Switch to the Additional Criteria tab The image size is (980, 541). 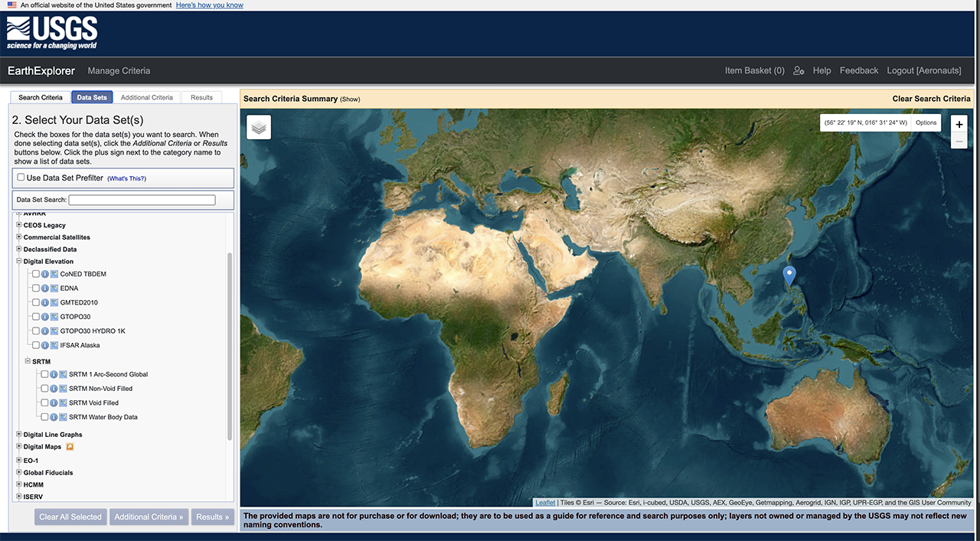[146, 97]
